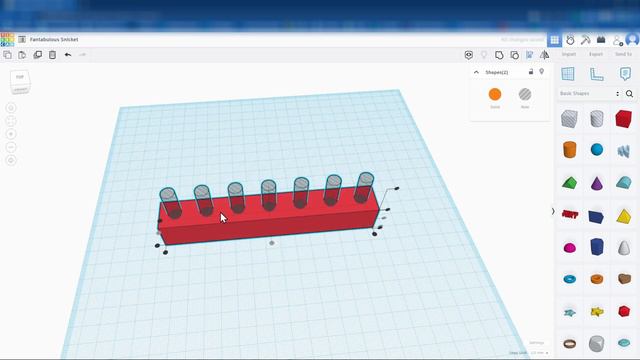Set selection to Solid orange swatch

(495, 94)
